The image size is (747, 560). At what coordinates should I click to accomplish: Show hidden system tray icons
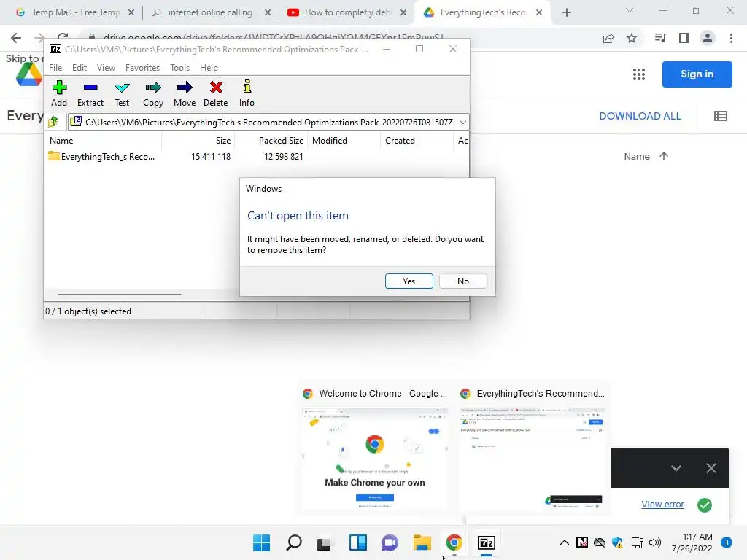[564, 542]
